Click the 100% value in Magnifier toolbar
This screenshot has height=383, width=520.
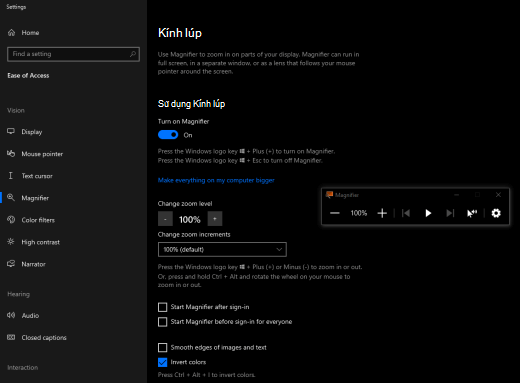point(359,213)
